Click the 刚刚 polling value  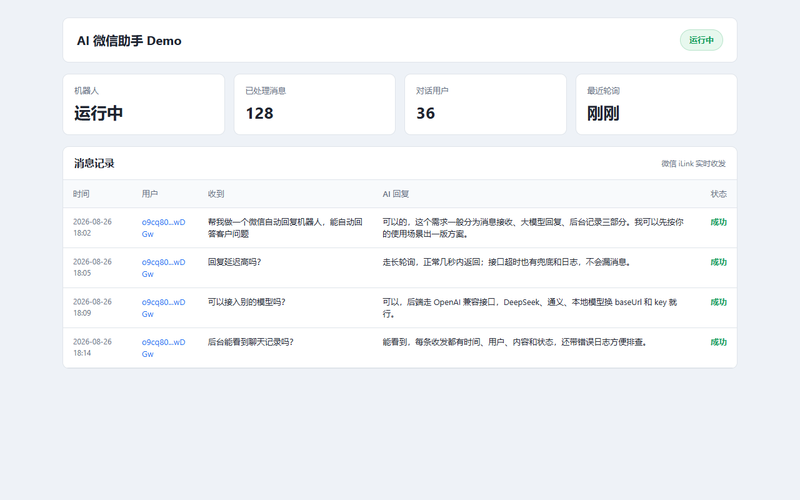click(x=603, y=113)
